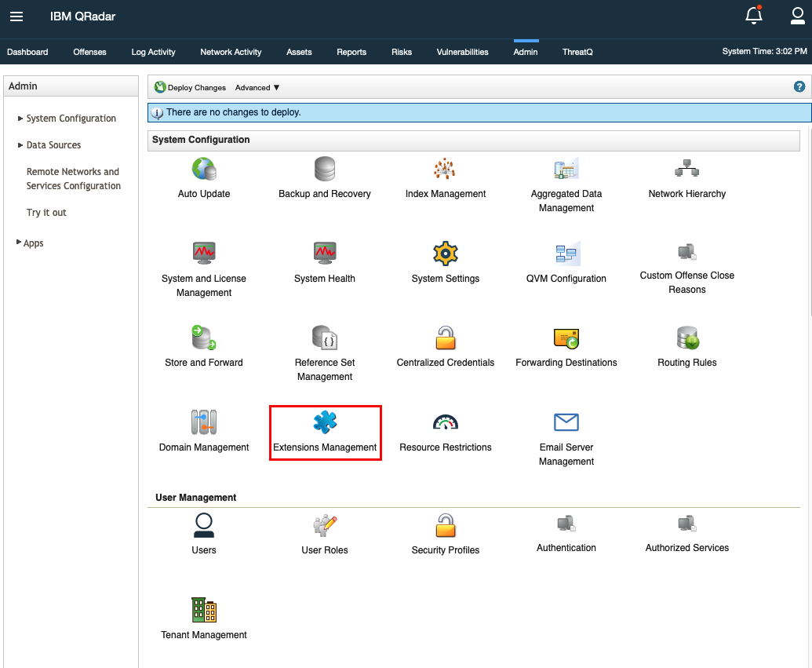
Task: Switch to the Risks tab
Action: tap(402, 52)
